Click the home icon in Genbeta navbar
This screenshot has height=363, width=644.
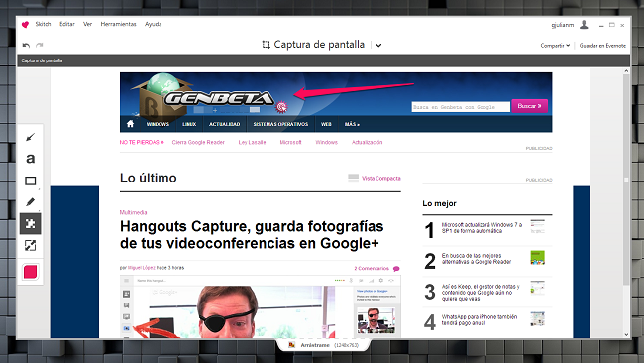pos(130,124)
